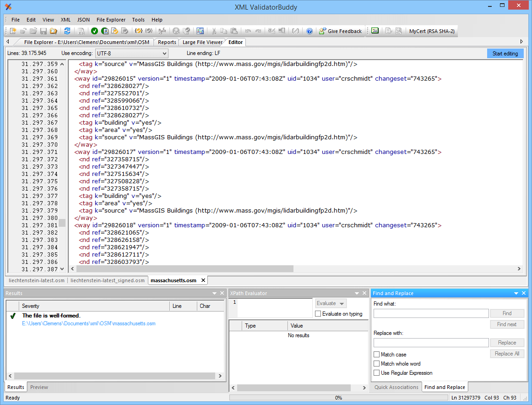Use the Copy icon in the toolbar
532x405 pixels.
tap(223, 31)
